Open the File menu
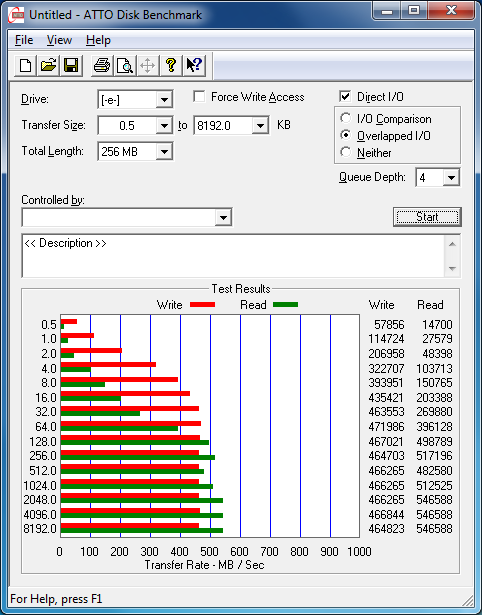This screenshot has height=615, width=485. tap(24, 40)
